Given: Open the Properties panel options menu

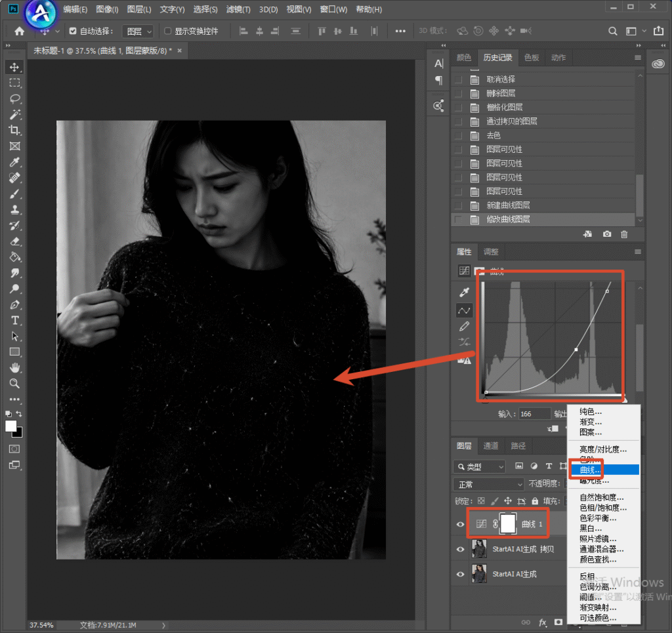Looking at the screenshot, I should pyautogui.click(x=638, y=251).
